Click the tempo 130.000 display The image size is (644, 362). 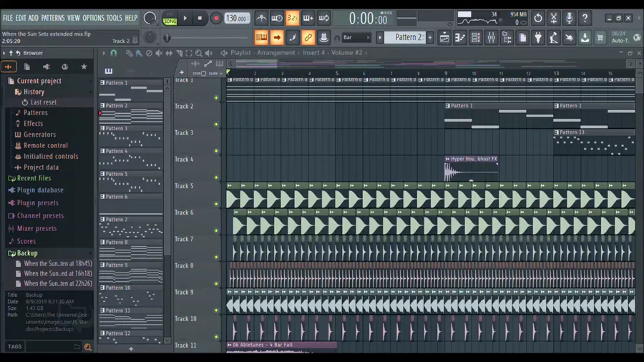pyautogui.click(x=237, y=19)
